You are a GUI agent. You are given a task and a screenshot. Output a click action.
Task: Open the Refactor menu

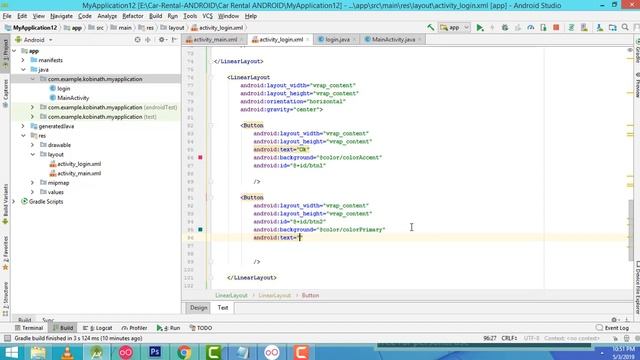[133, 16]
